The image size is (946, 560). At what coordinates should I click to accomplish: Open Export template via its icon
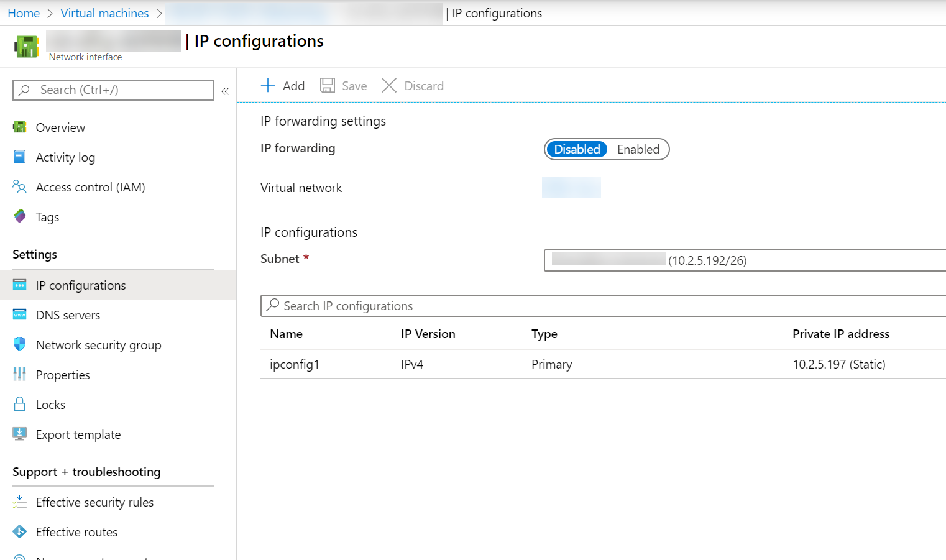coord(19,434)
